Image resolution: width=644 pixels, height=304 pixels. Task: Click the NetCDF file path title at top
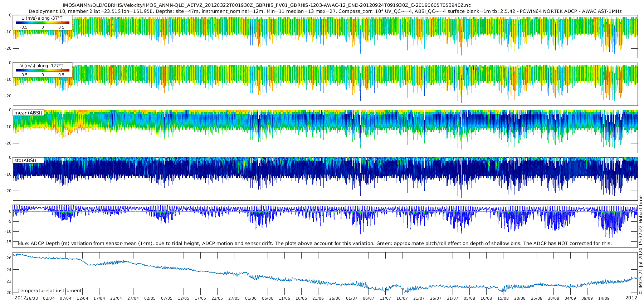267,5
